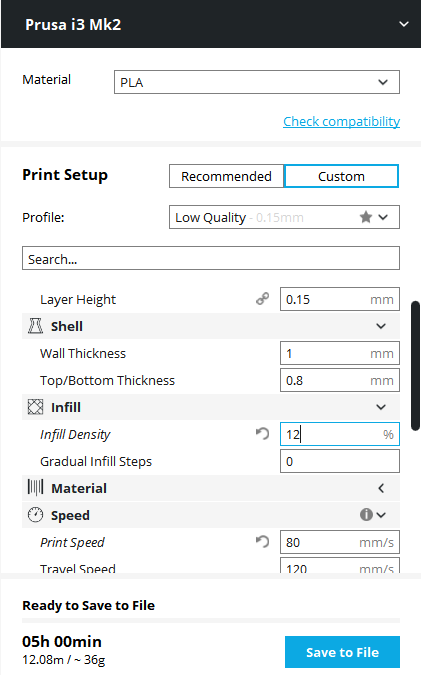Click the Layer Height link chain icon
Viewport: 425px width, 675px height.
pos(262,299)
